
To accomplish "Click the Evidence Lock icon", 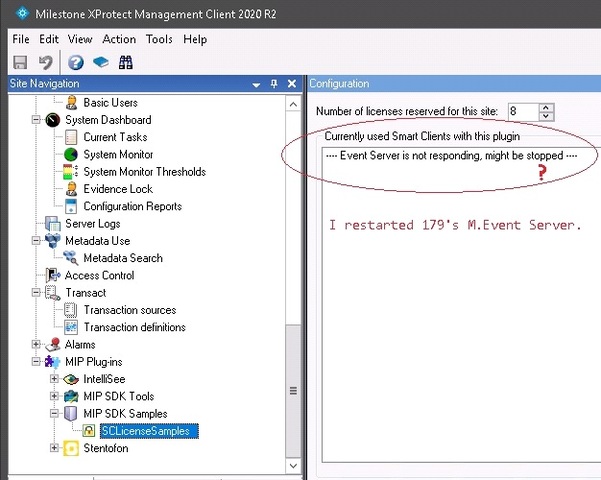I will 71,189.
